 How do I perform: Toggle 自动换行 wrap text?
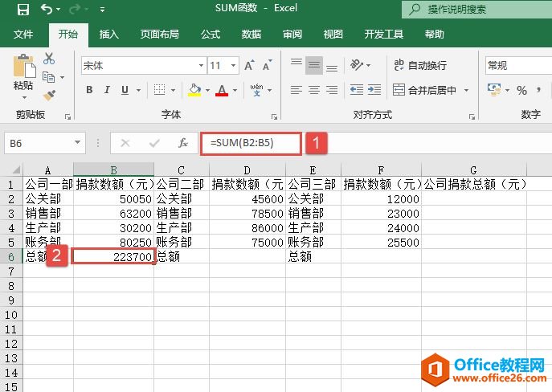tap(420, 65)
